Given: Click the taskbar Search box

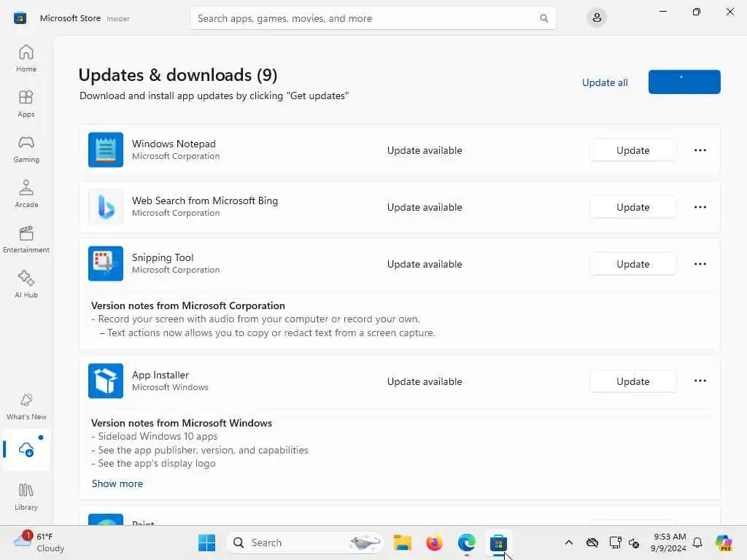Looking at the screenshot, I should (x=305, y=542).
